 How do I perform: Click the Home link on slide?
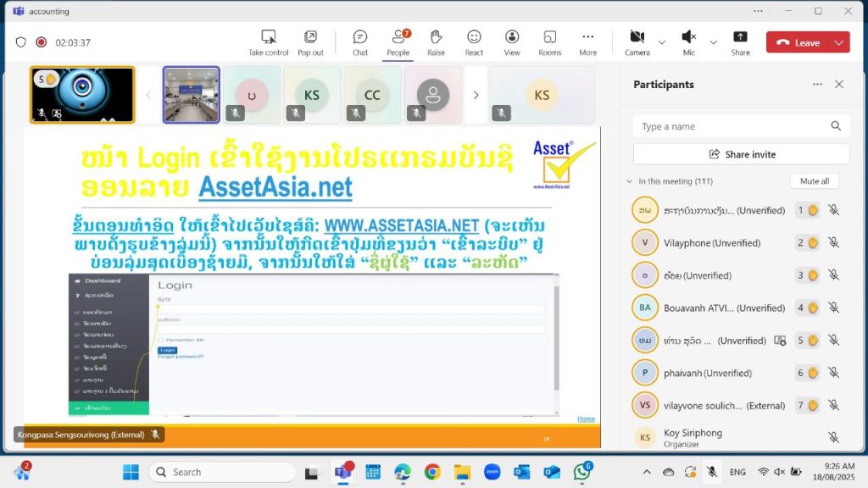[x=586, y=419]
